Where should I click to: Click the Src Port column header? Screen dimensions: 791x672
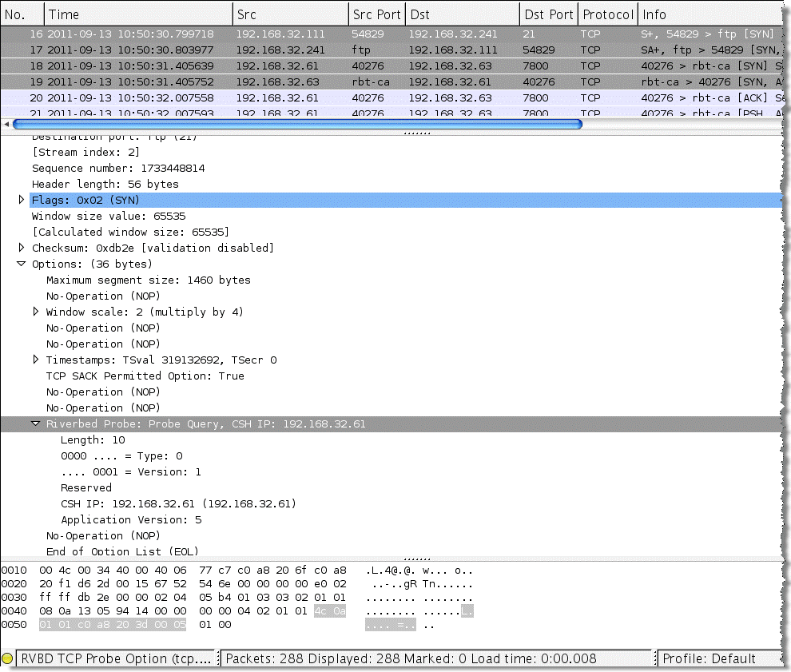[x=376, y=14]
